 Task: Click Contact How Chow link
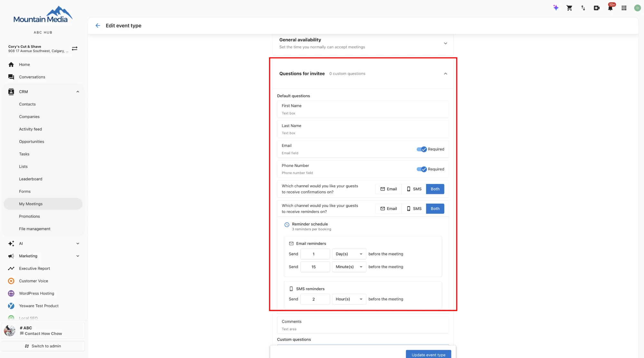pos(43,334)
